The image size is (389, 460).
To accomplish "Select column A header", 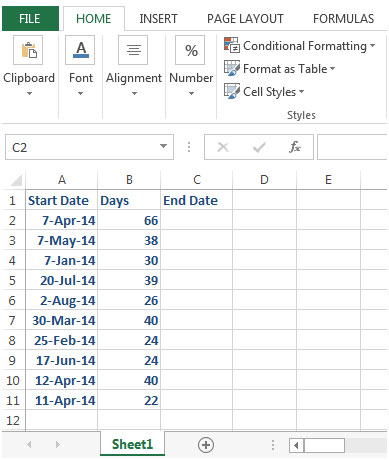I will (62, 180).
